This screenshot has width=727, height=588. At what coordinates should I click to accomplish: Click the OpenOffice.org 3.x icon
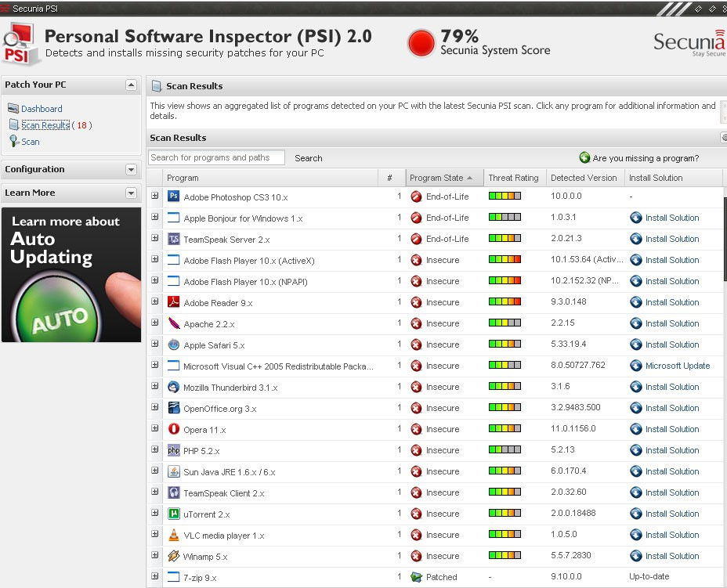pyautogui.click(x=173, y=408)
